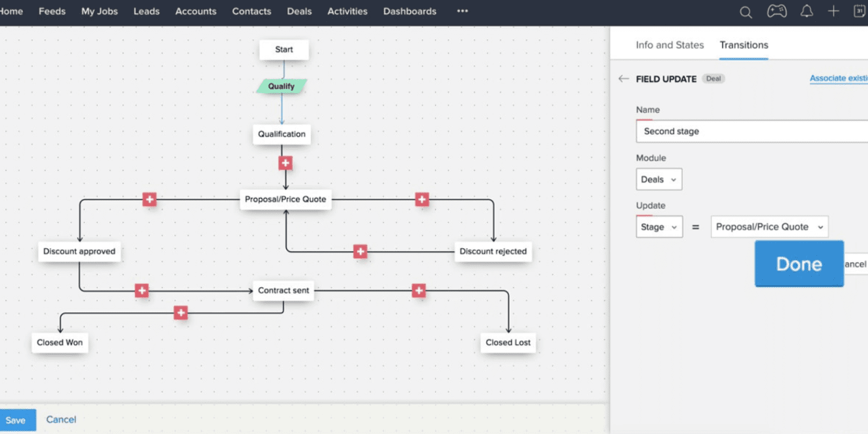Open the notifications bell
868x434 pixels.
click(807, 12)
